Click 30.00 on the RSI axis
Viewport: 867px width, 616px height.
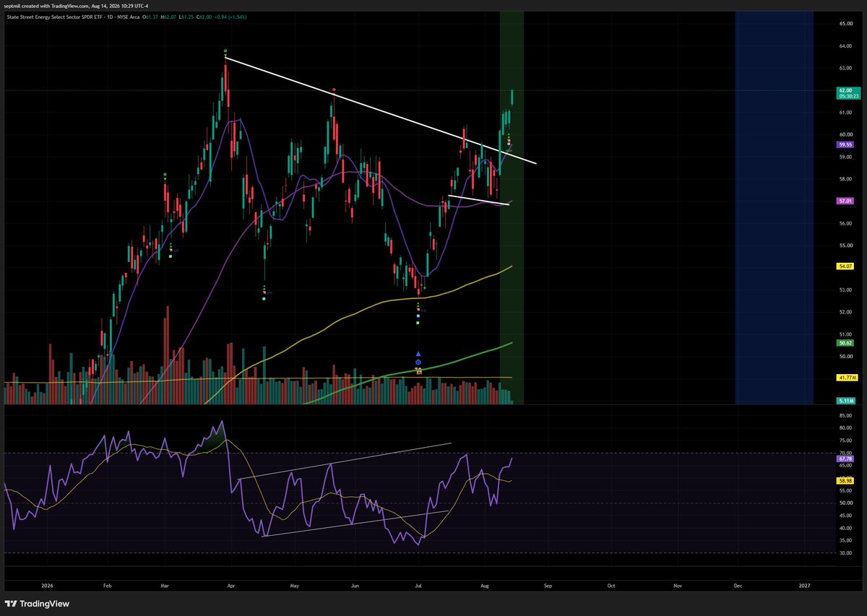coord(845,553)
